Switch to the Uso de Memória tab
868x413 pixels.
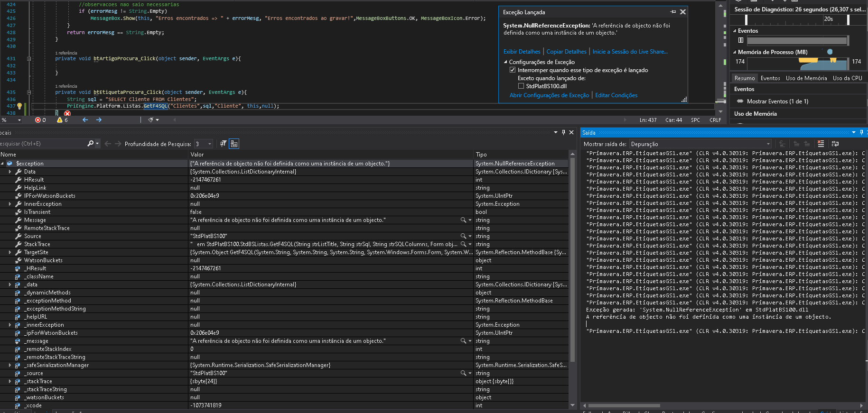(x=806, y=78)
